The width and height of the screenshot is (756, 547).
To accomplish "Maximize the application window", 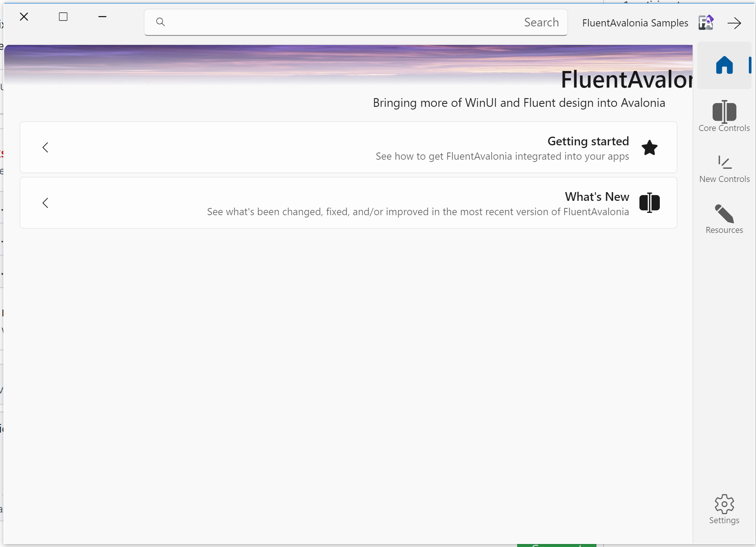I will [x=63, y=17].
